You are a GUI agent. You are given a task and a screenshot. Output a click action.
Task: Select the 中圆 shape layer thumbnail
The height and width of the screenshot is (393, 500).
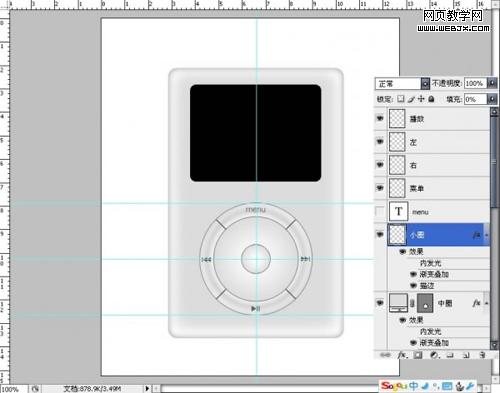click(398, 303)
